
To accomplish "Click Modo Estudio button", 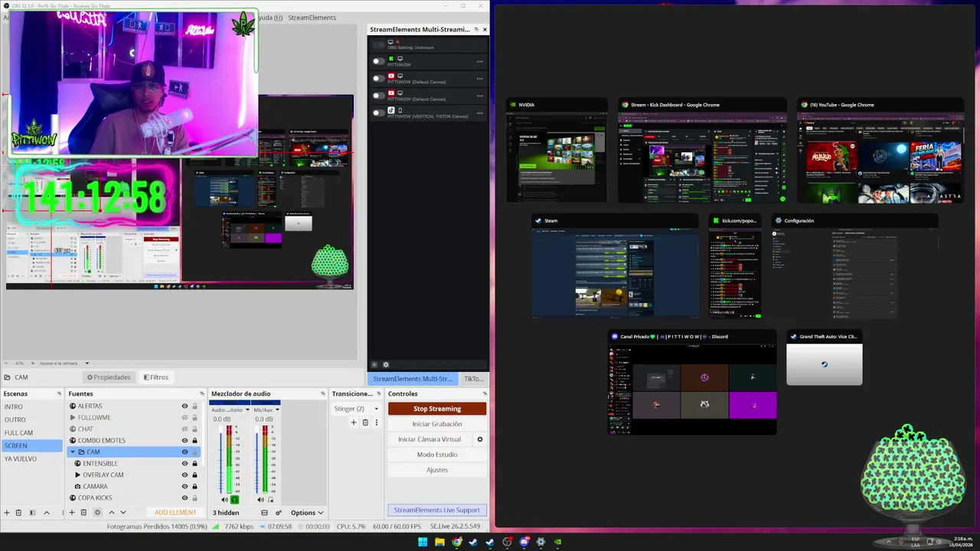I will click(x=437, y=455).
